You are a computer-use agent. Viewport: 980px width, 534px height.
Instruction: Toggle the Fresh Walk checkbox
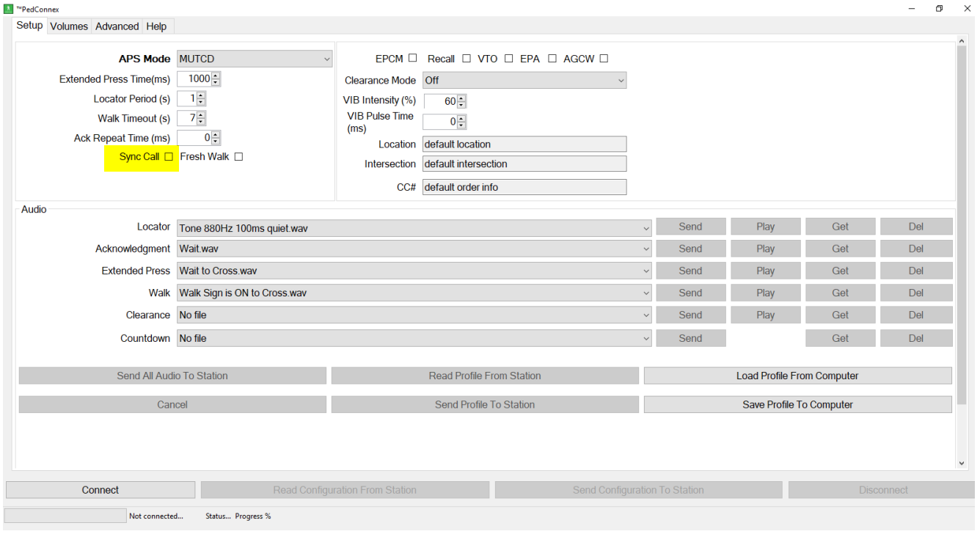click(x=238, y=157)
